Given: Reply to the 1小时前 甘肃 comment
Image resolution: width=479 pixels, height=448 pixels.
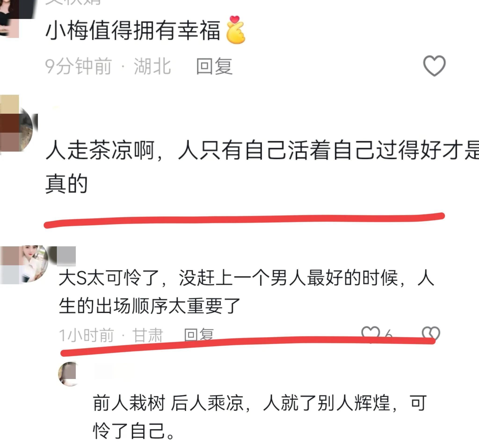Looking at the screenshot, I should (199, 335).
